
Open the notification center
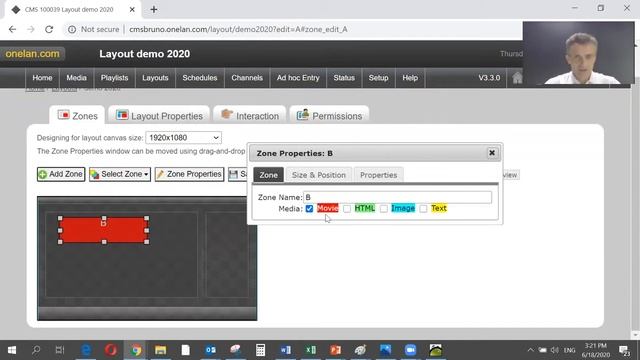coord(624,350)
